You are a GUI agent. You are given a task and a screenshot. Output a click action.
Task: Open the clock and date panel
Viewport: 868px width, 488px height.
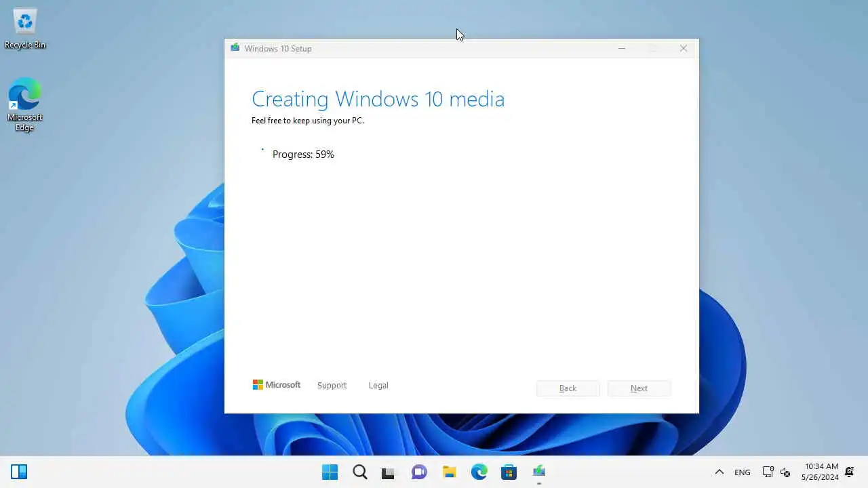pos(821,472)
